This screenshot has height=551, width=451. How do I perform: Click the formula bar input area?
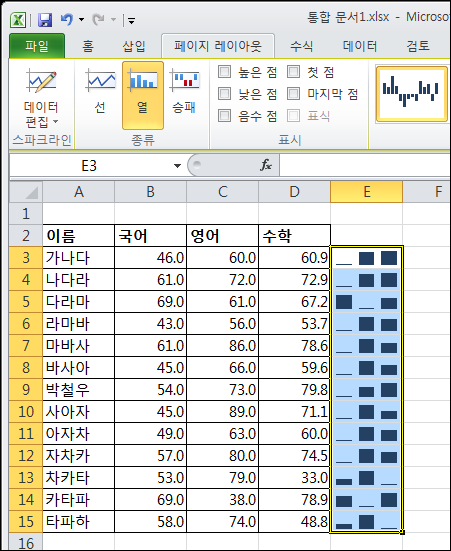point(365,165)
